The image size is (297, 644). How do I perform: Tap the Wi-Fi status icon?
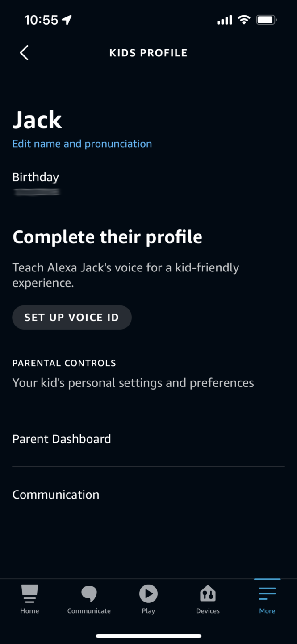point(244,20)
